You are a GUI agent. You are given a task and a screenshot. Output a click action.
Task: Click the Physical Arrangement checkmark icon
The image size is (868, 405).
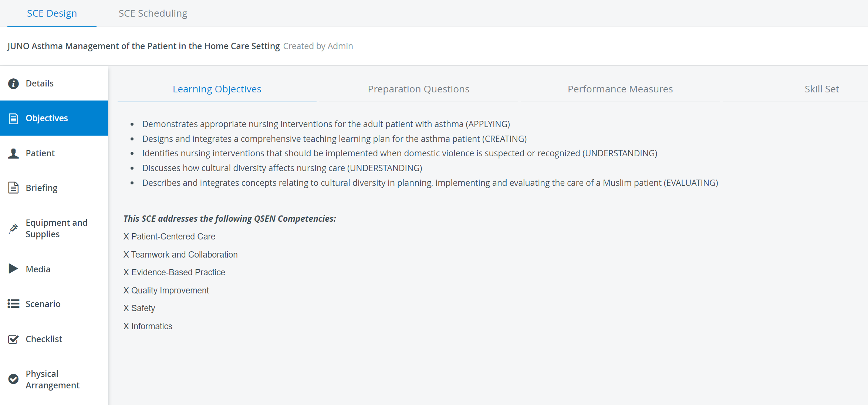point(13,379)
